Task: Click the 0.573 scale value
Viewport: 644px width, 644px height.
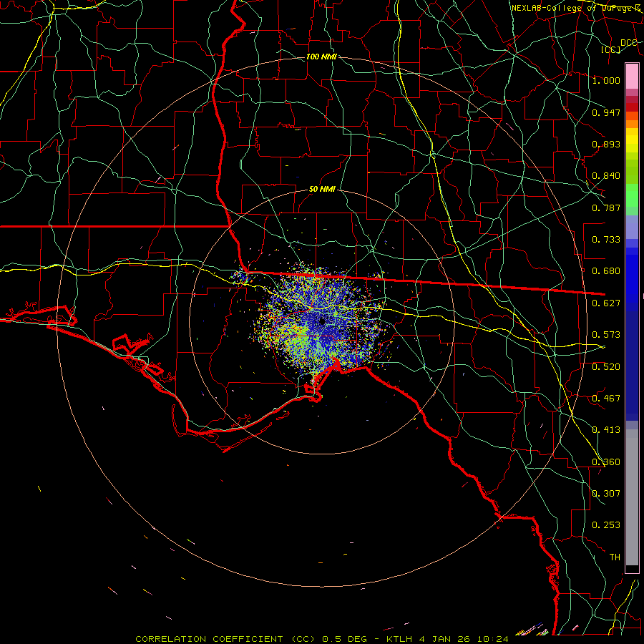Action: tap(606, 335)
